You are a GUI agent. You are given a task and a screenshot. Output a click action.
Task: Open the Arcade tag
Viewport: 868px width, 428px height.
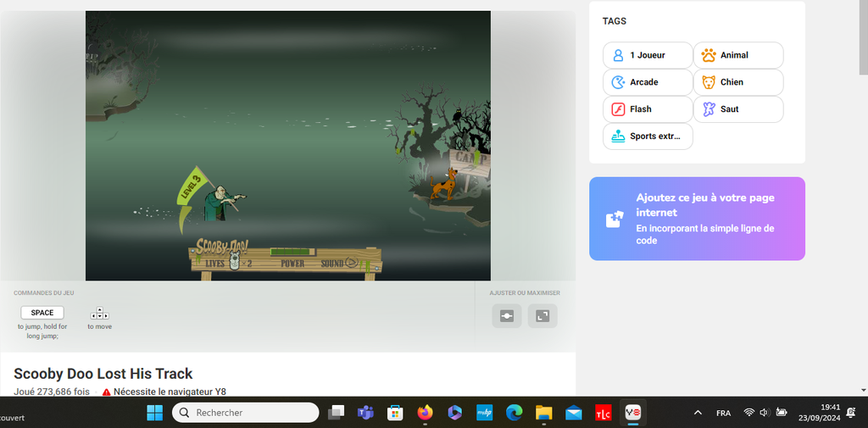[648, 82]
